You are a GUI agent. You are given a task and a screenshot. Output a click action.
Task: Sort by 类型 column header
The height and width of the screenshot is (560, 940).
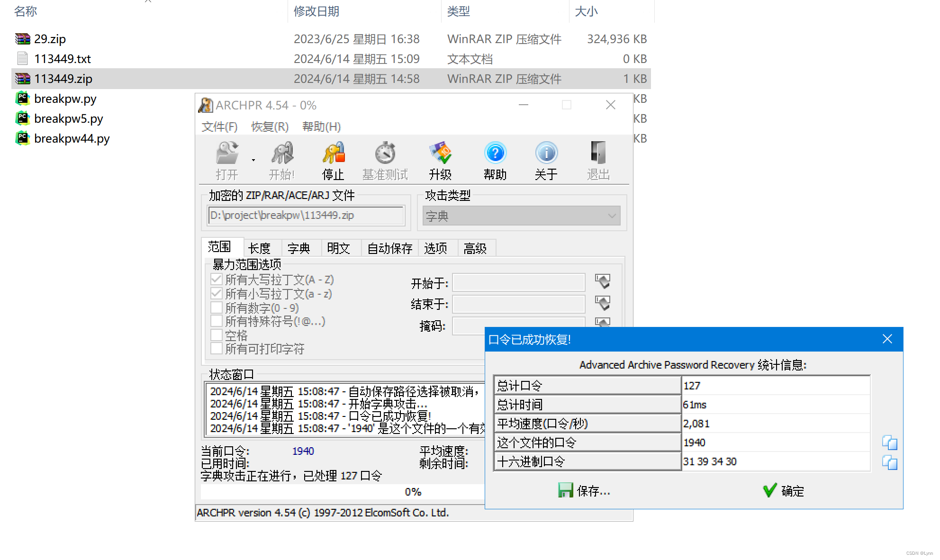pyautogui.click(x=459, y=11)
